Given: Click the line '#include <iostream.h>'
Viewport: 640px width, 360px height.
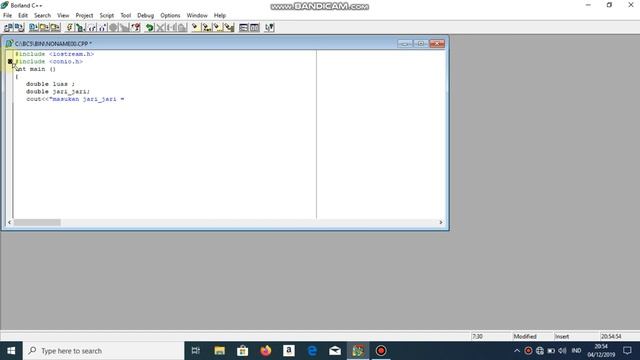Looking at the screenshot, I should pos(54,54).
